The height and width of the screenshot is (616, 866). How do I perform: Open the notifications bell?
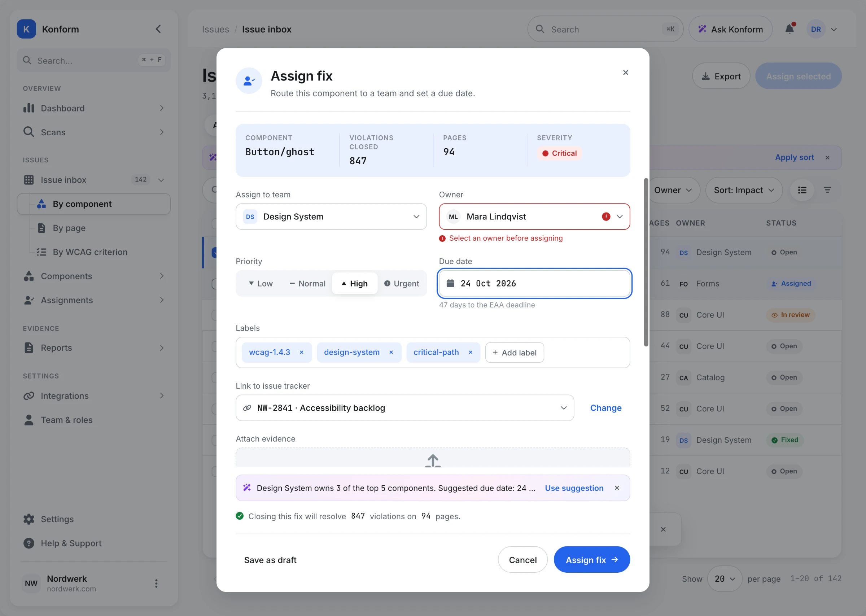pyautogui.click(x=790, y=29)
